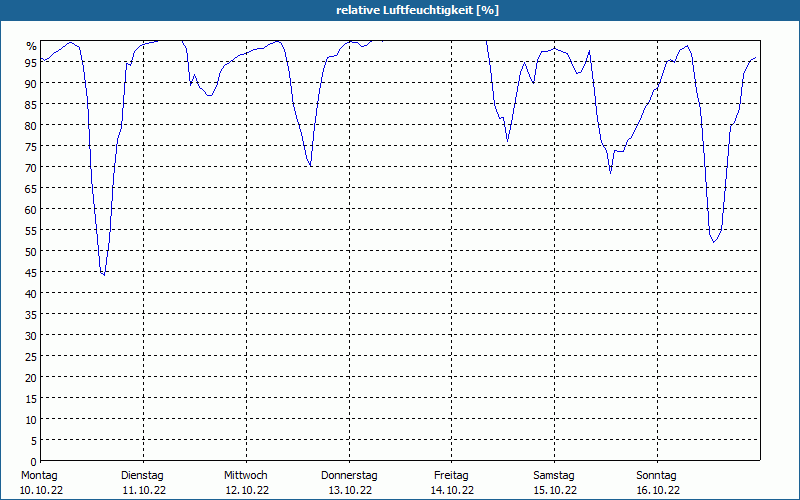Viewport: 800px width, 500px height.
Task: Click the 'Sonntag' day label
Action: (657, 475)
